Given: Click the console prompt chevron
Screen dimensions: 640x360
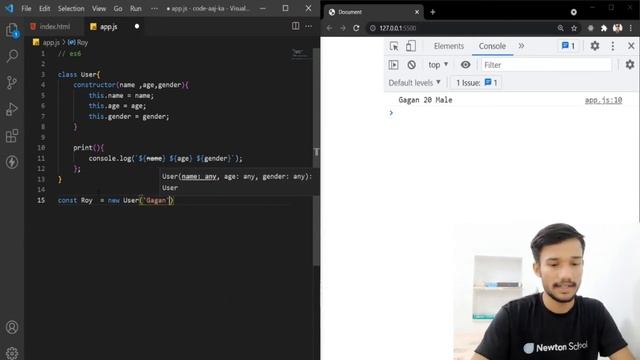Looking at the screenshot, I should (391, 113).
